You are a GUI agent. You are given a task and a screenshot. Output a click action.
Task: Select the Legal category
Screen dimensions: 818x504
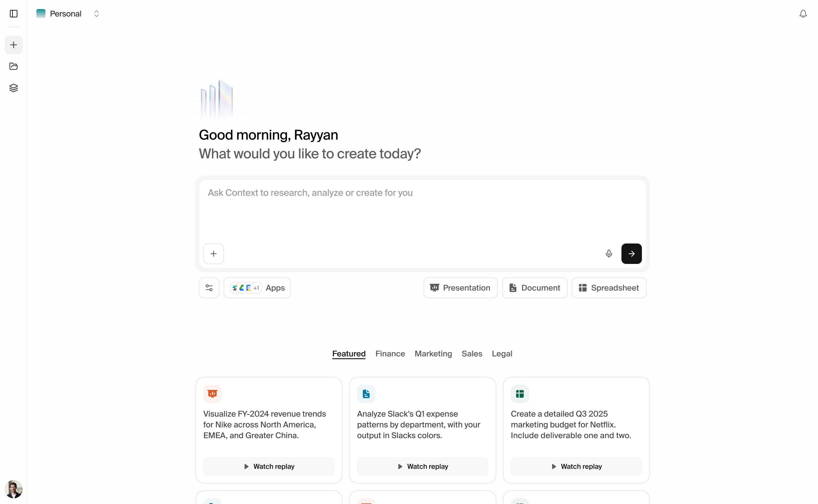[502, 354]
